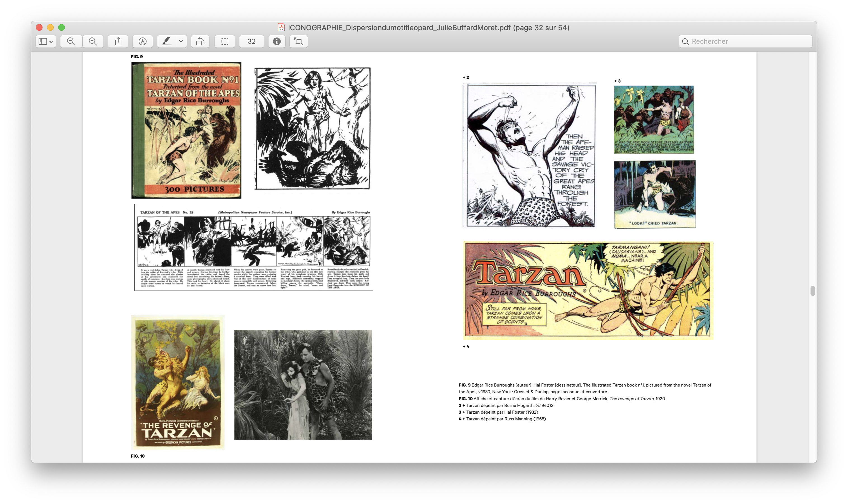The width and height of the screenshot is (848, 504).
Task: Click the document title in the title bar
Action: 428,27
